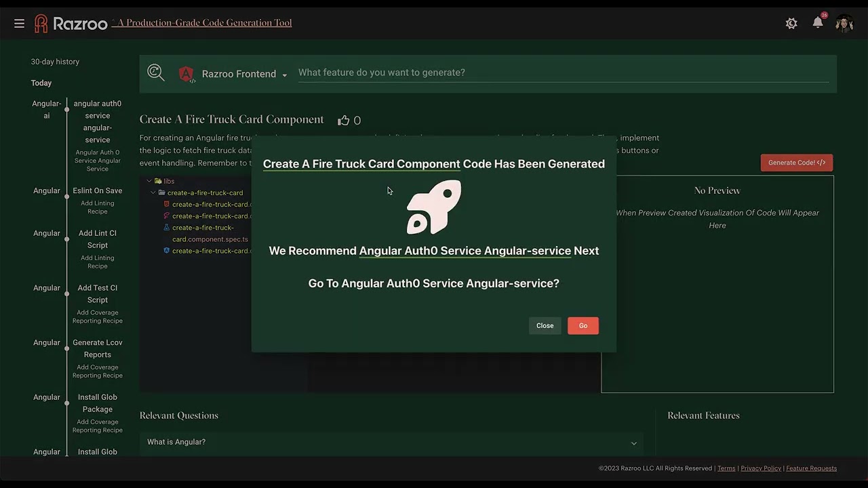Click the Angular logo beside Razroo Frontend
868x488 pixels.
pos(186,74)
